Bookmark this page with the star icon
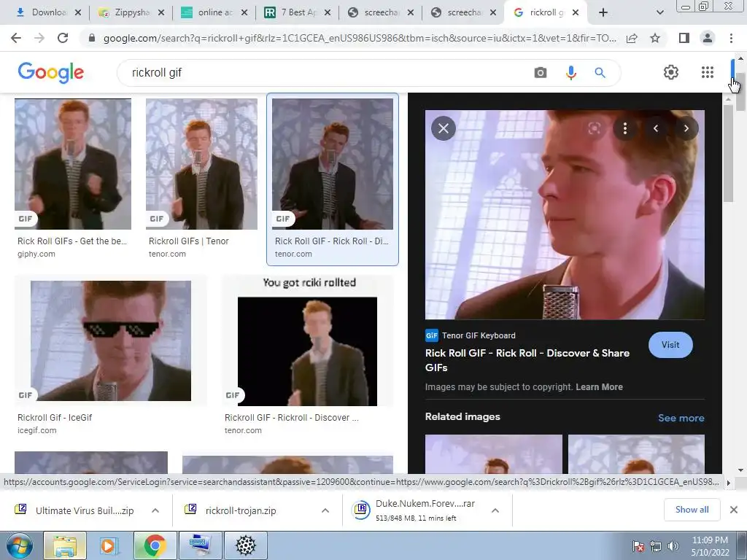This screenshot has width=747, height=560. 655,38
